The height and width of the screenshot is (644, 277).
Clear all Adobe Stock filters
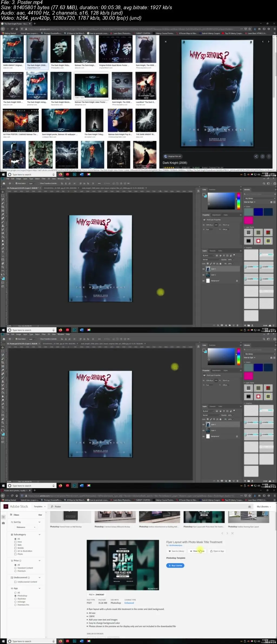point(40,515)
